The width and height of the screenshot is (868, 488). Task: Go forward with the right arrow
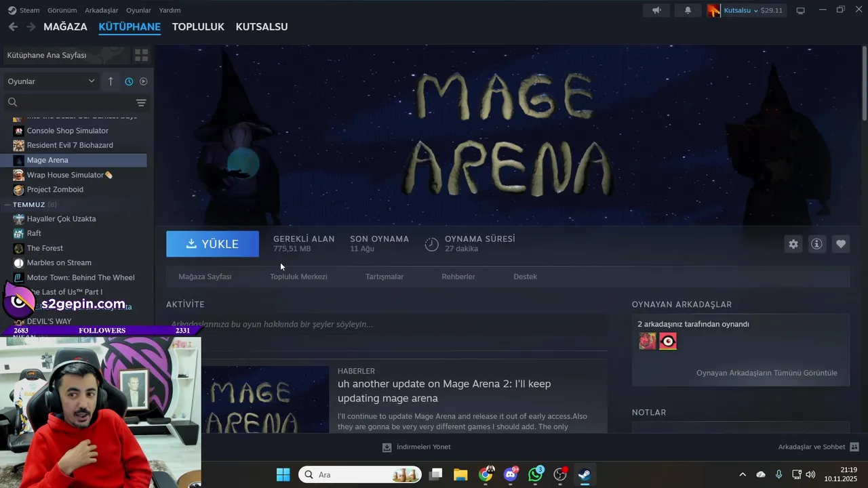(x=31, y=27)
